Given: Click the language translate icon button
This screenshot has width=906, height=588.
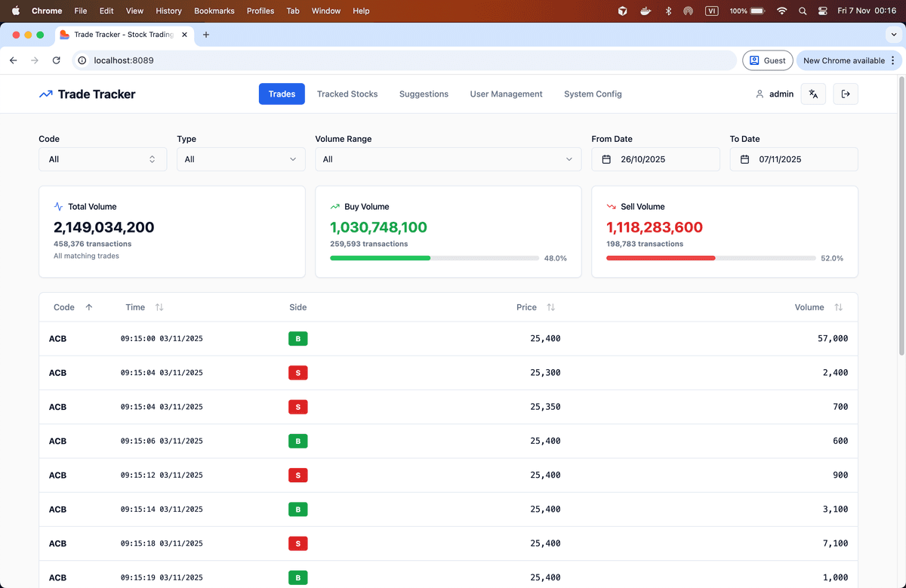Looking at the screenshot, I should (813, 94).
